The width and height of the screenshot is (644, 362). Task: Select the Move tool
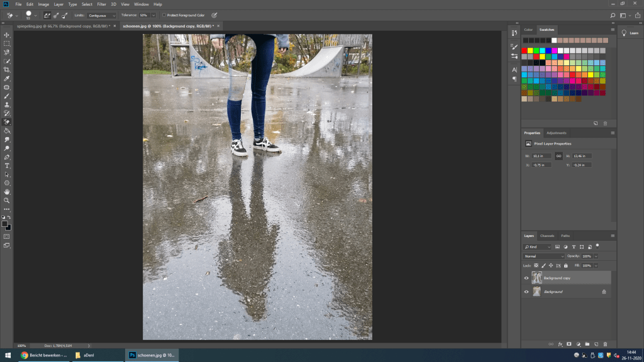point(7,35)
